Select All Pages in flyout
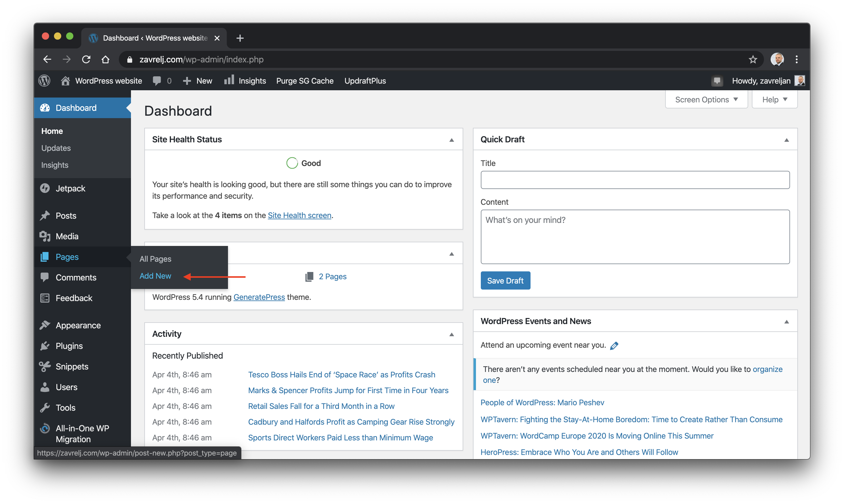Image resolution: width=844 pixels, height=504 pixels. click(155, 259)
